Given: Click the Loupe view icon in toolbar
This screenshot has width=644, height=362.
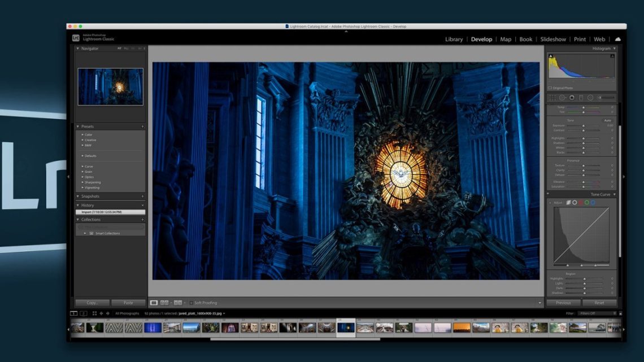Looking at the screenshot, I should coord(154,303).
